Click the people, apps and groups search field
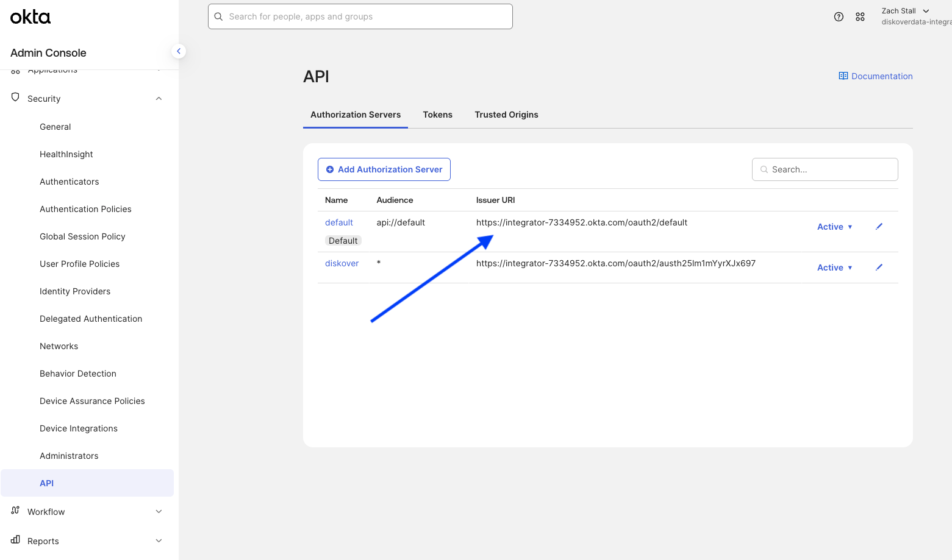Image resolution: width=952 pixels, height=560 pixels. [x=360, y=16]
